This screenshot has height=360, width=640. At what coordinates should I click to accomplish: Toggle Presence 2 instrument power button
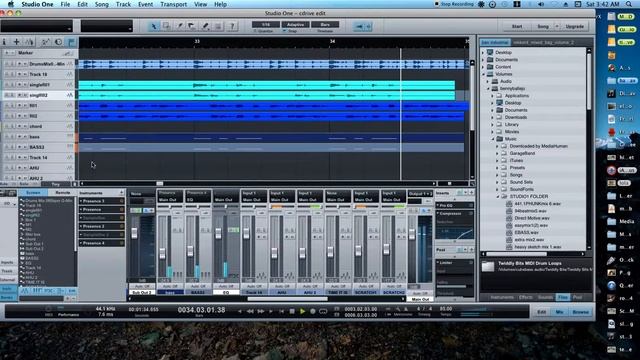[x=121, y=226]
